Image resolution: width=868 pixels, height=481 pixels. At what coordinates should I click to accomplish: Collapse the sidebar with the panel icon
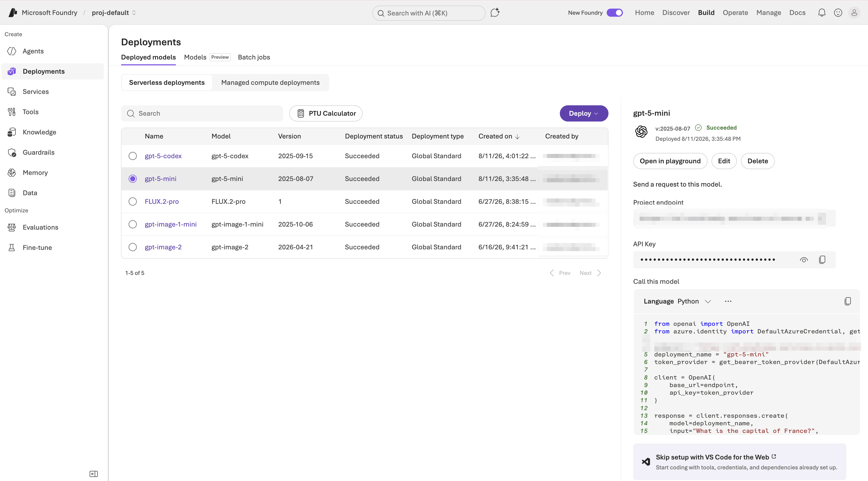click(94, 474)
